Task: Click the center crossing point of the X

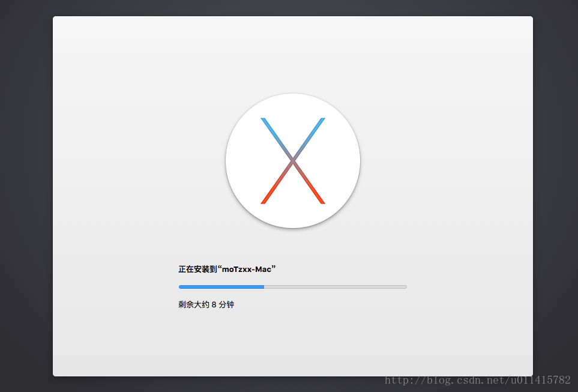Action: [x=293, y=160]
